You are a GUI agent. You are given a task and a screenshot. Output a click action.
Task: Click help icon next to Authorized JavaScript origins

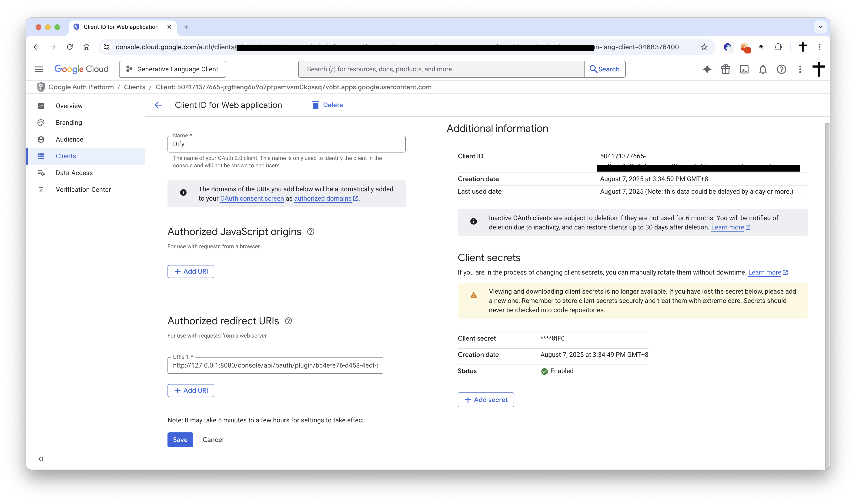tap(311, 232)
